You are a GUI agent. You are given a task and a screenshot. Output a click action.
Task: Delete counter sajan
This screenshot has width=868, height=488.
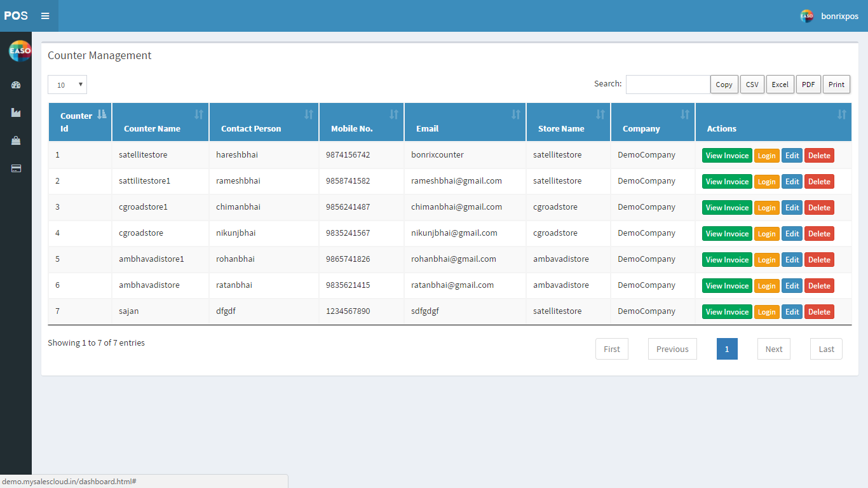[x=819, y=312]
